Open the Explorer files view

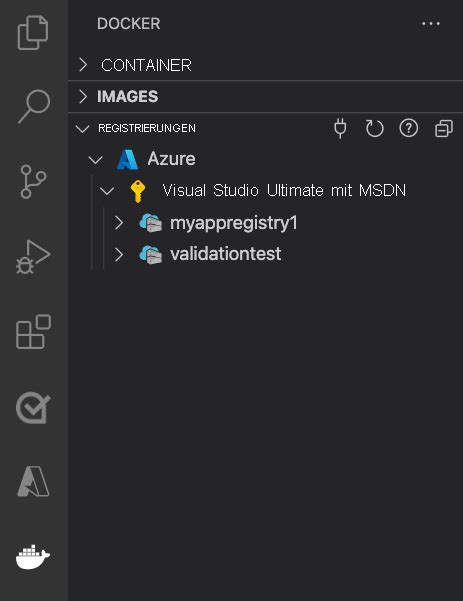[x=33, y=33]
